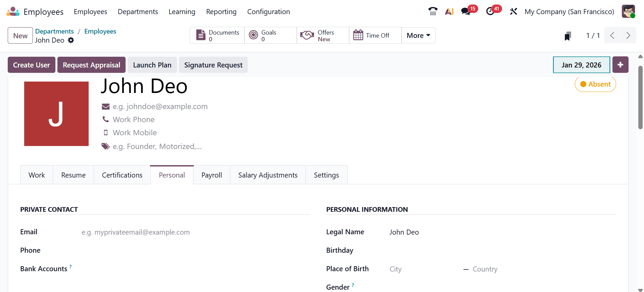Open the VoIP phone icon
Screen dimensions: 644x292
pyautogui.click(x=433, y=11)
